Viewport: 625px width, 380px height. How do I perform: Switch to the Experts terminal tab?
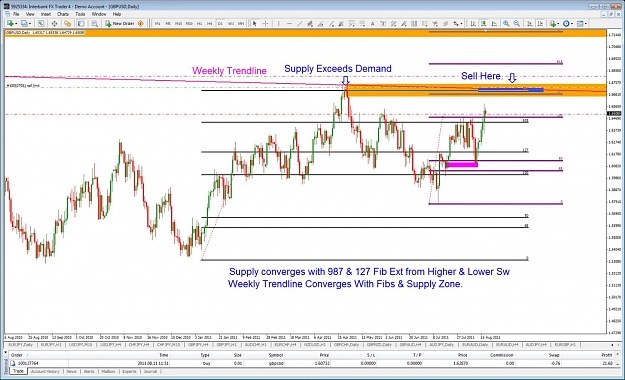129,371
